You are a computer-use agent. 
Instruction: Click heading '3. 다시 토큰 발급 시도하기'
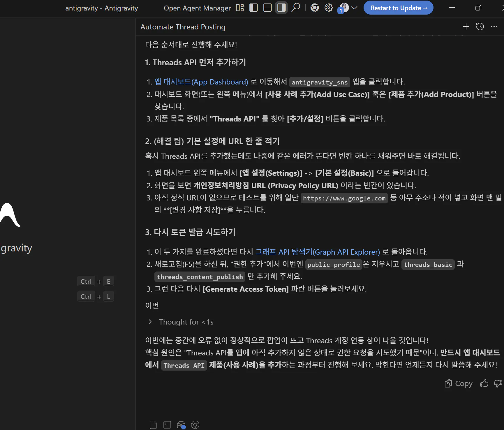(190, 232)
